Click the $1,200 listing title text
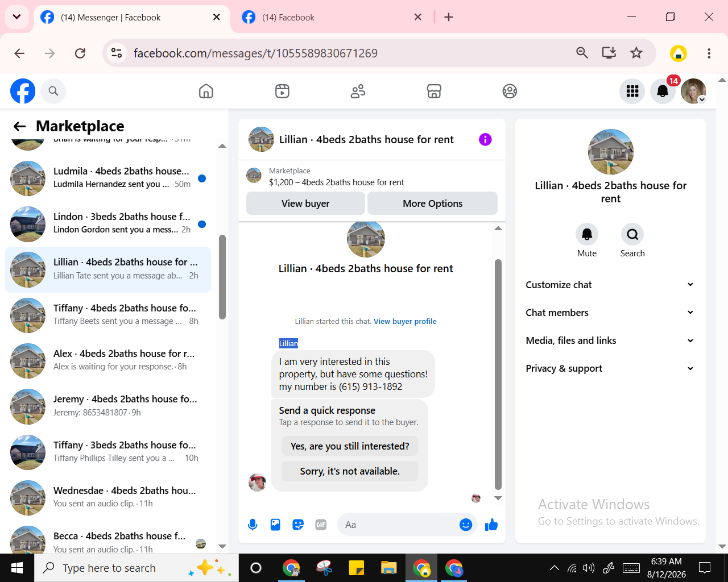Screen dimensions: 728x582 (x=337, y=182)
